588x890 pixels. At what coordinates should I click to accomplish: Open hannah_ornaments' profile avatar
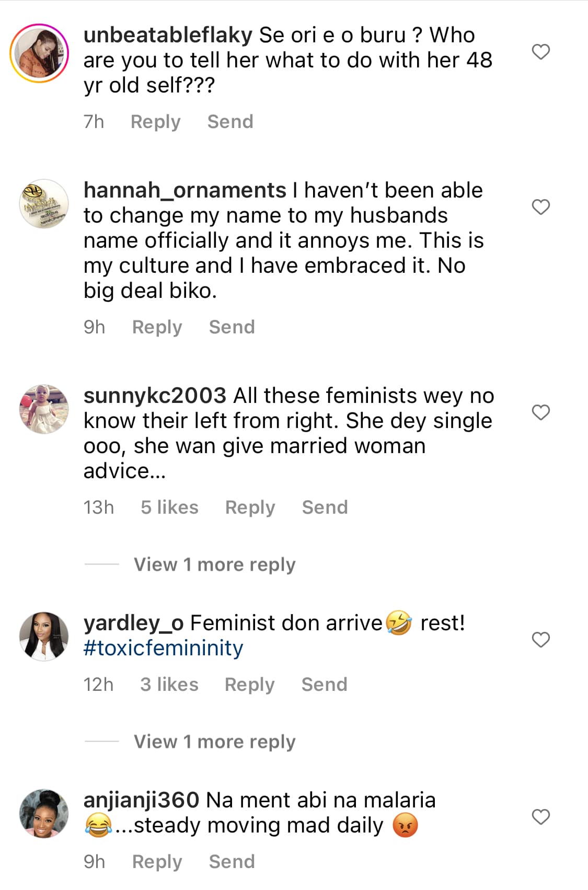pyautogui.click(x=44, y=204)
